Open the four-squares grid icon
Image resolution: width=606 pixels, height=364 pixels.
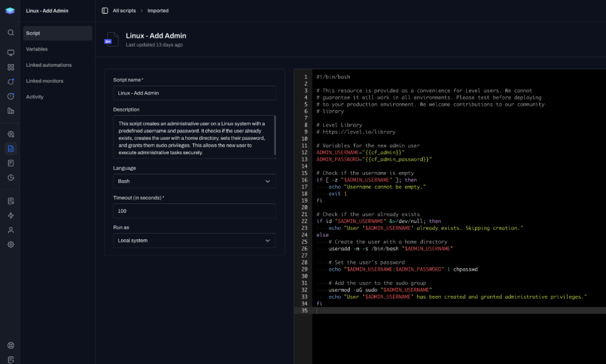(x=11, y=67)
